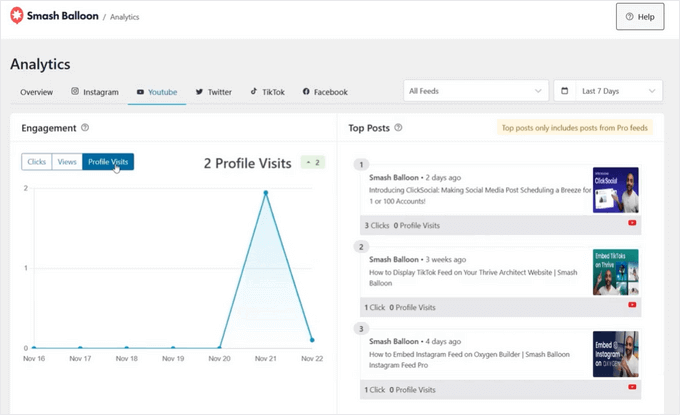Click YouTube icon on third top post
The image size is (680, 415).
632,390
